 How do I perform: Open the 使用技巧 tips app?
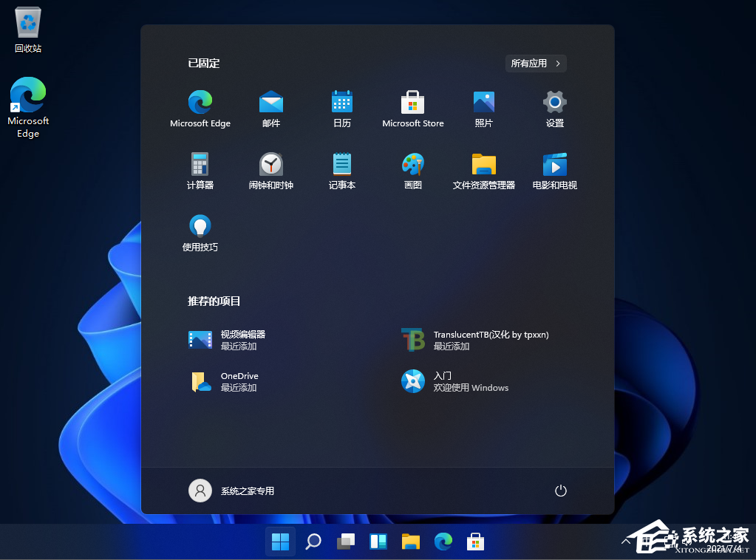(x=200, y=232)
